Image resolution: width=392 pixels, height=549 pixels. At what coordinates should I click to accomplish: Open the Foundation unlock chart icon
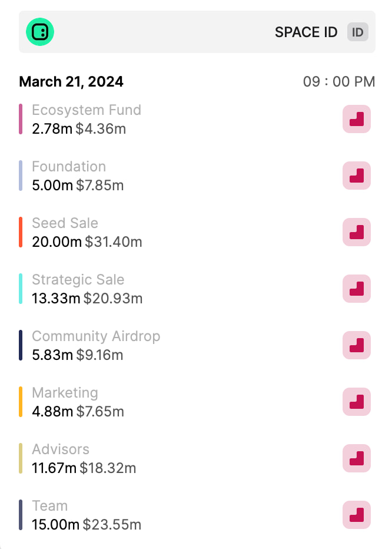click(357, 176)
